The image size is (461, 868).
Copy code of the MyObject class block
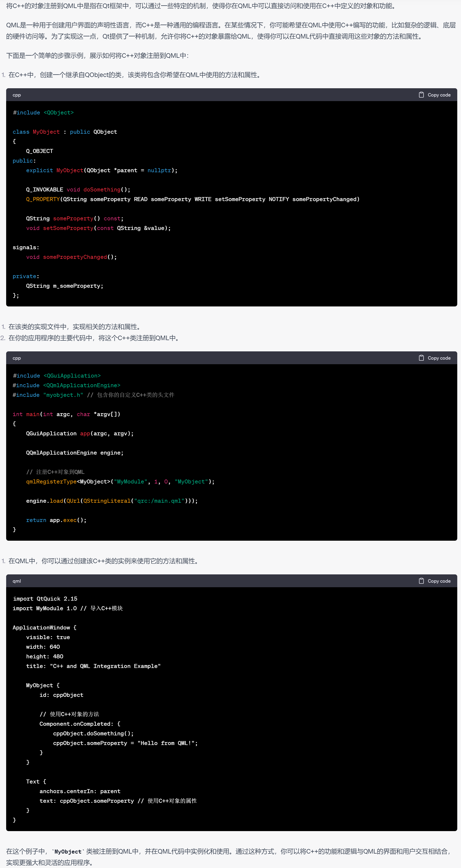click(434, 95)
